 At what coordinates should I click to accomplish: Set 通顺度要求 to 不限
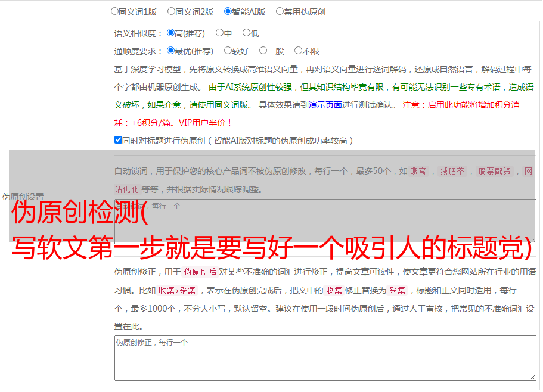coord(298,51)
